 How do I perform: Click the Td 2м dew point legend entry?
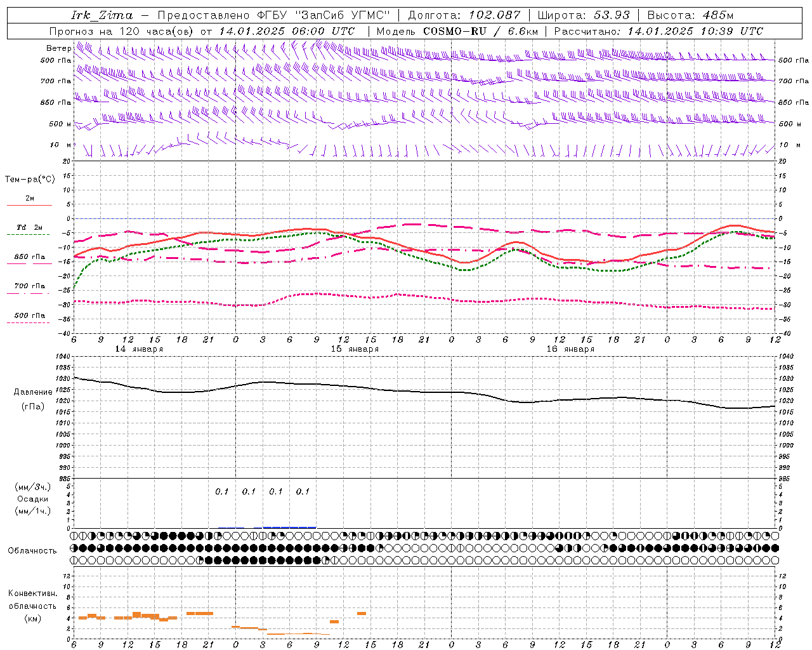tap(29, 227)
